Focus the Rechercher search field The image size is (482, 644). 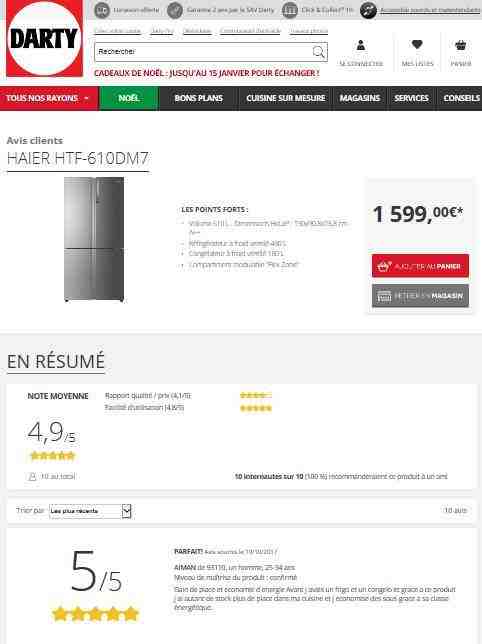click(x=204, y=52)
